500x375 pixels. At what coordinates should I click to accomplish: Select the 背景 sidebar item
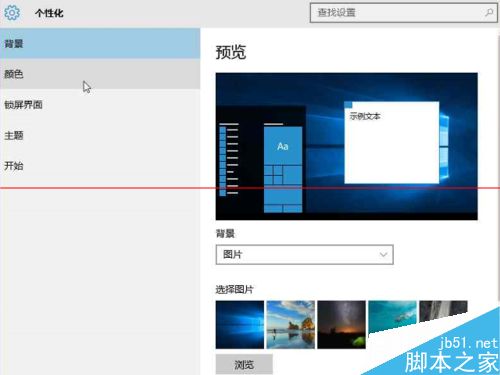(x=100, y=44)
